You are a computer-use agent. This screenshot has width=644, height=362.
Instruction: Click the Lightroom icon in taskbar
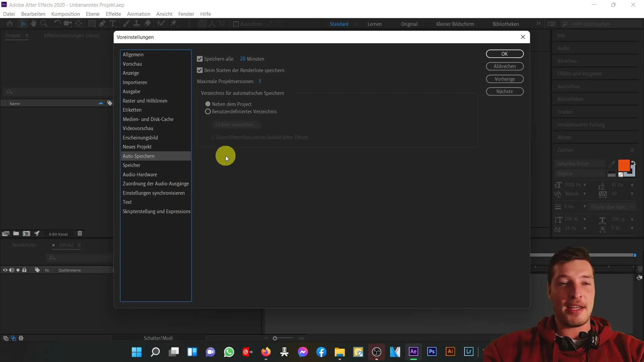469,352
